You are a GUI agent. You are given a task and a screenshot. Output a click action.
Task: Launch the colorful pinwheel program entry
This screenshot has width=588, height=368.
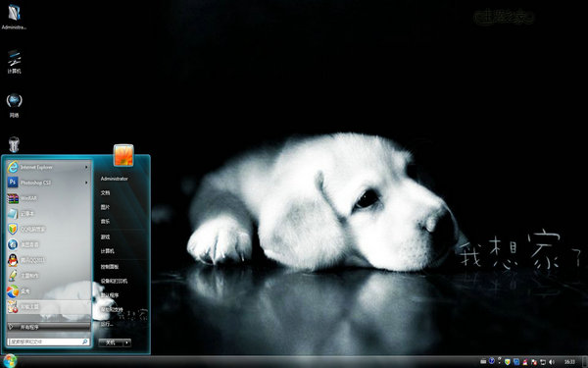[48, 291]
